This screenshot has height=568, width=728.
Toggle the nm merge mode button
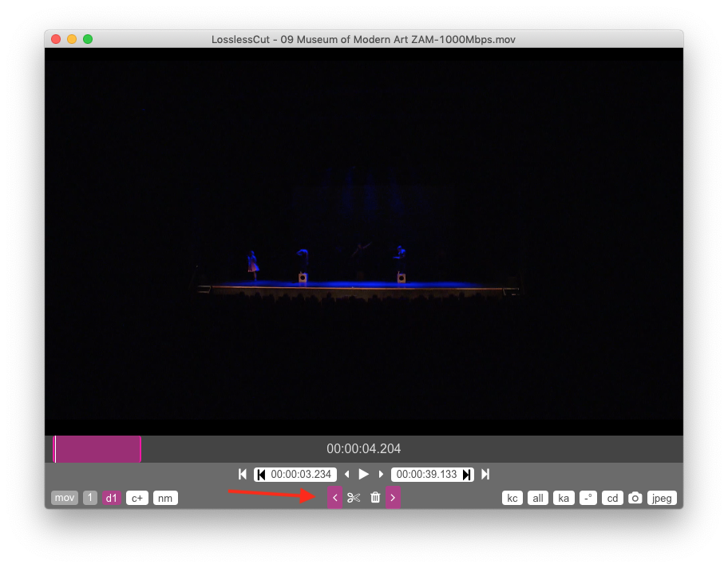click(165, 498)
